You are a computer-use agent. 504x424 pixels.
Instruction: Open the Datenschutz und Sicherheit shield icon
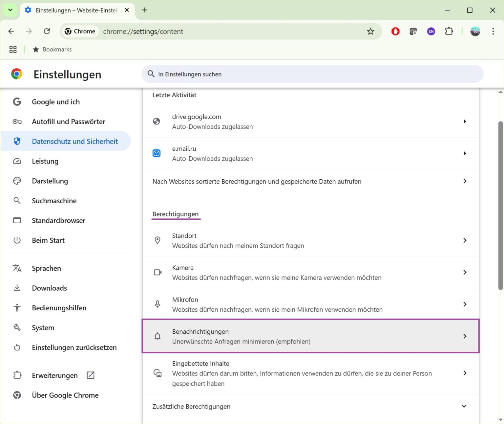[x=17, y=141]
